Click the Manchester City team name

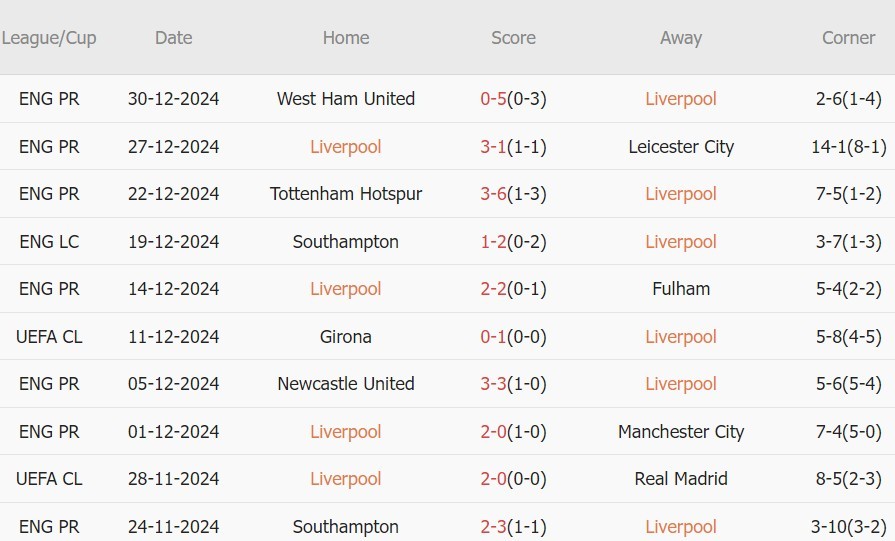681,432
